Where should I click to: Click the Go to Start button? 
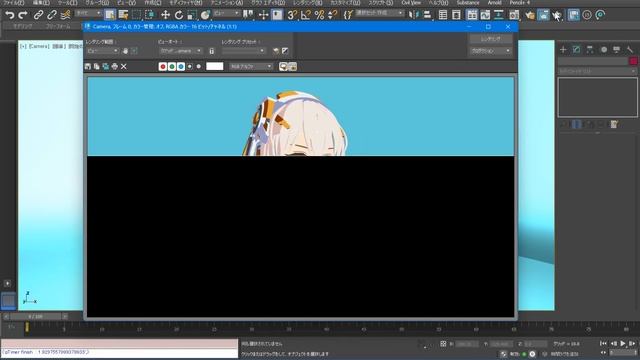603,344
